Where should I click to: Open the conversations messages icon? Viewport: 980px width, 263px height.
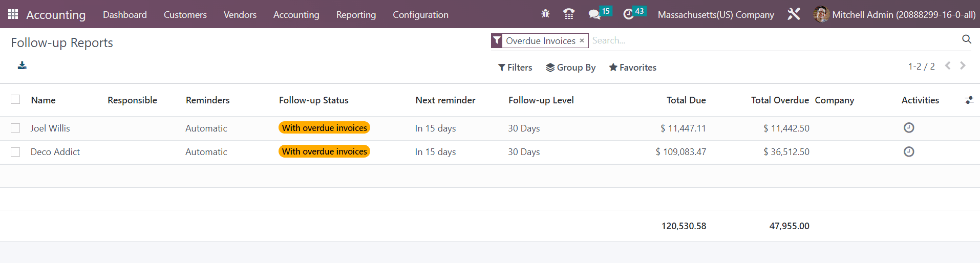click(x=594, y=14)
